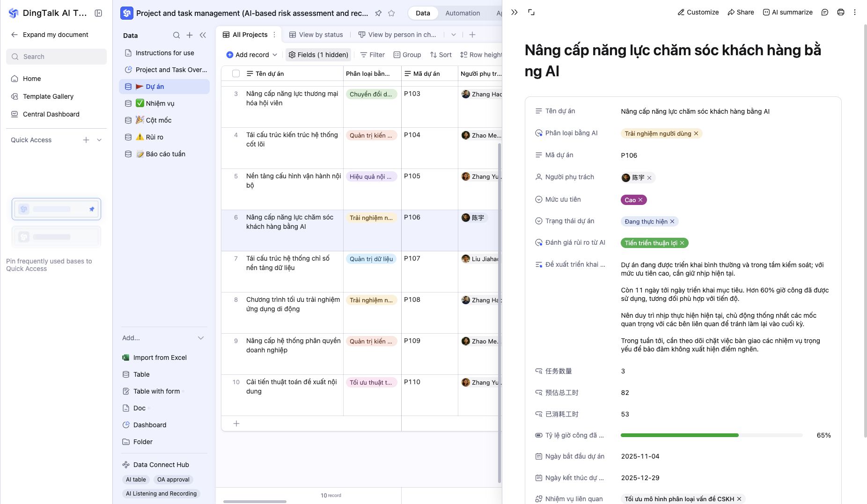Click the Share button
867x504 pixels.
pos(741,12)
